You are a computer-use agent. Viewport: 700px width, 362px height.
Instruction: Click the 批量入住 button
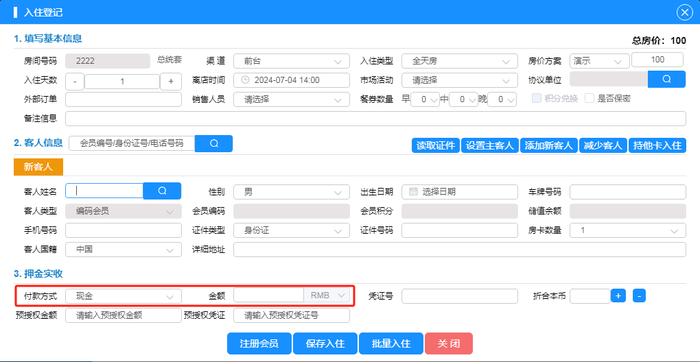[x=391, y=343]
